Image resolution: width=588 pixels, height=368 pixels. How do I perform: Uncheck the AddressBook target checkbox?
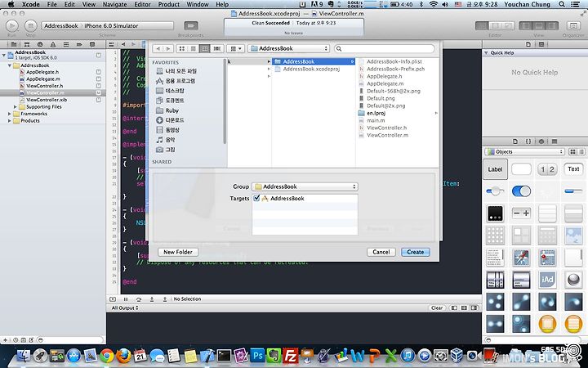(256, 198)
